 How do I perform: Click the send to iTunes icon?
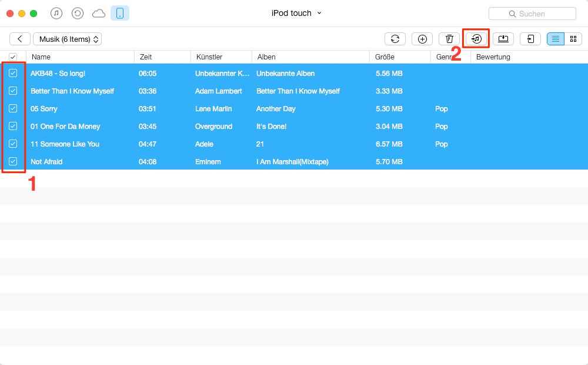pos(476,39)
